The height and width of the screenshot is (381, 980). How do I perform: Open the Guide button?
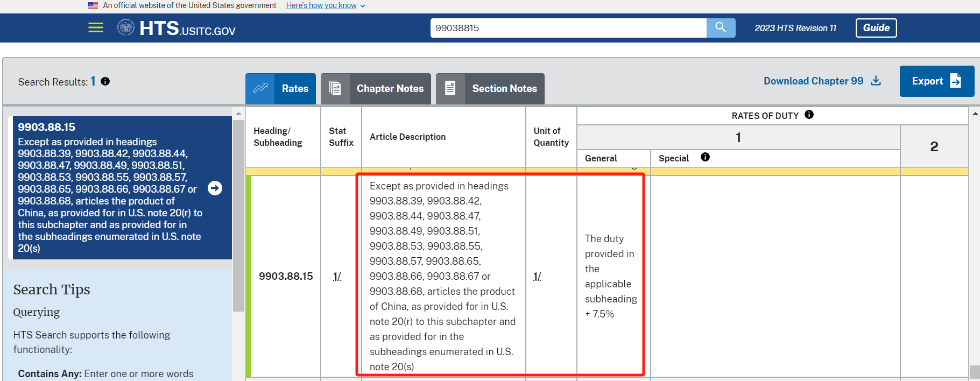click(x=876, y=28)
